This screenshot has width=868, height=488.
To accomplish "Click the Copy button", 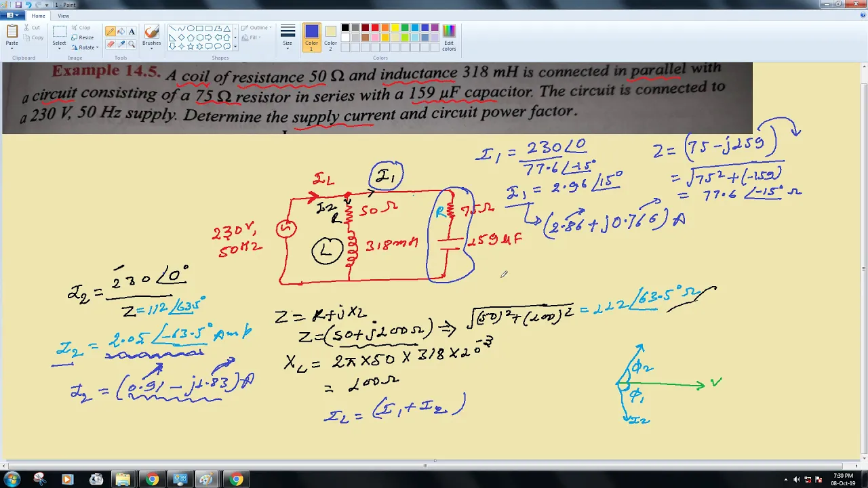I will 33,37.
